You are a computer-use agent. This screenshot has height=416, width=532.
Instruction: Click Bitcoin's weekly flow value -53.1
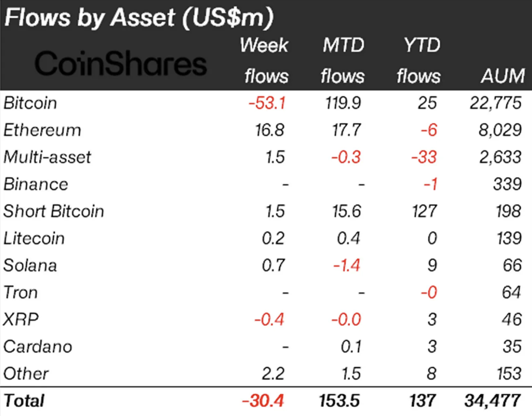267,103
